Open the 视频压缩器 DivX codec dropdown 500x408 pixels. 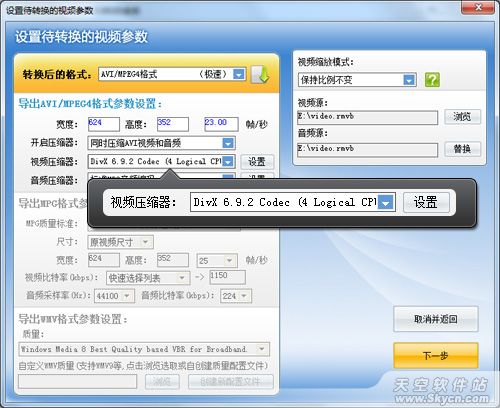tap(161, 162)
